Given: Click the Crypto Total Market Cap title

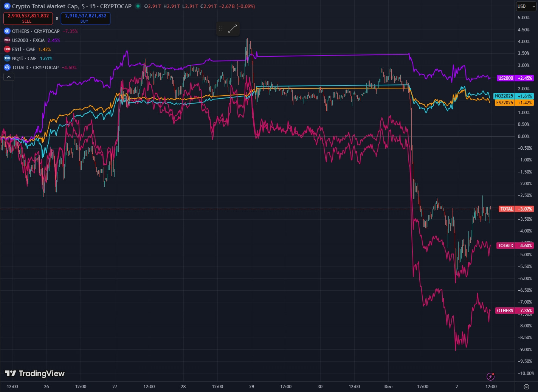Looking at the screenshot, I should click(46, 6).
